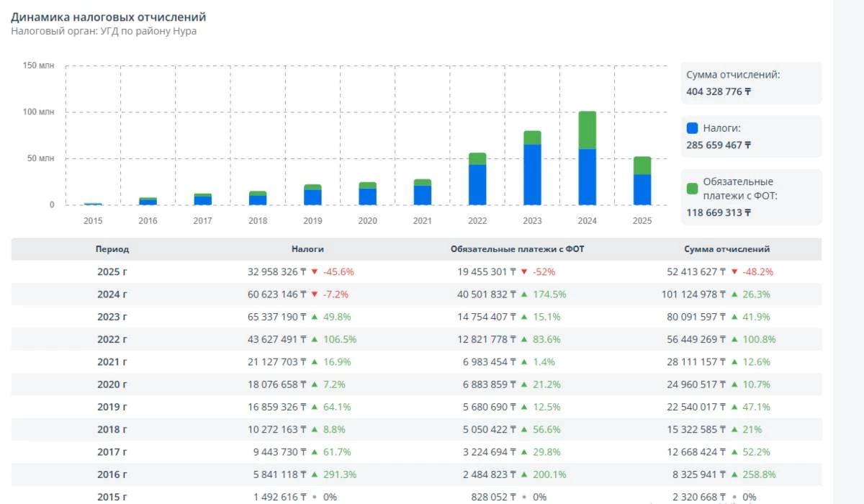The width and height of the screenshot is (864, 504).
Task: Click the Сумма отчислений summary card
Action: click(x=750, y=83)
